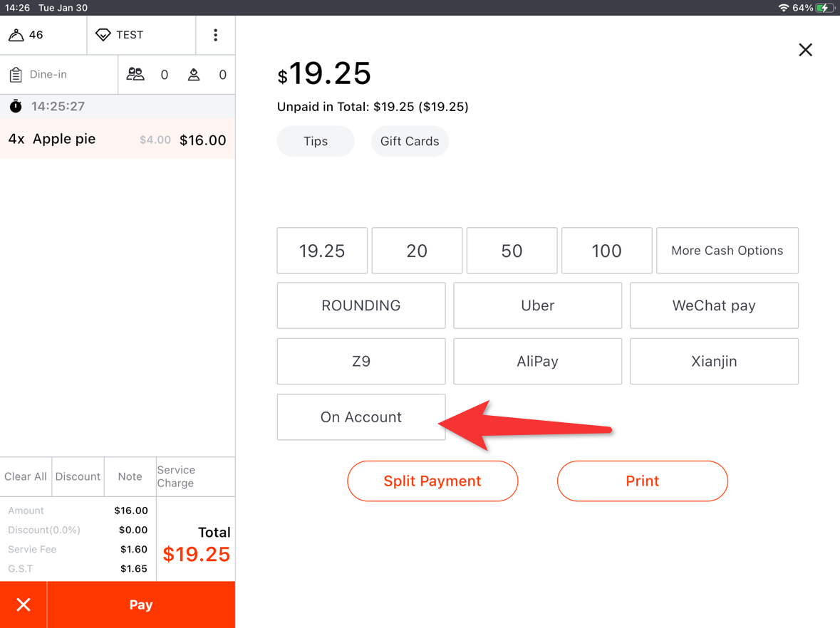
Task: Select the Xianjin payment method
Action: tap(714, 362)
